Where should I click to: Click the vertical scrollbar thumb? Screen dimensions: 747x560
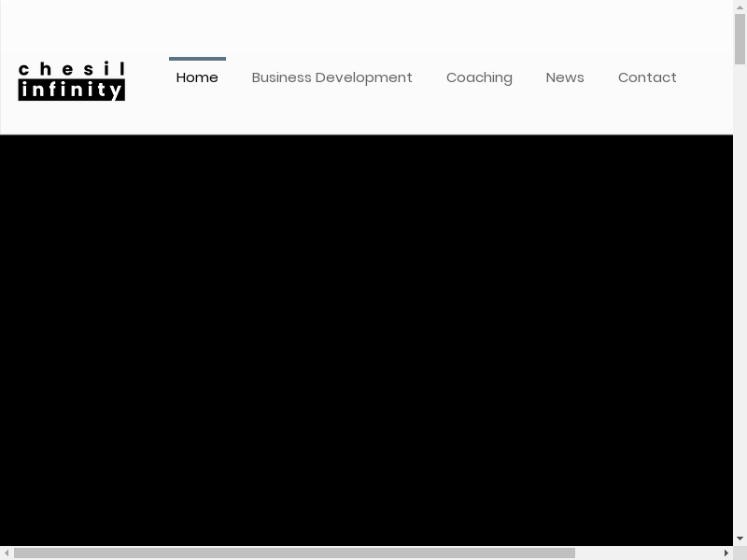click(740, 39)
